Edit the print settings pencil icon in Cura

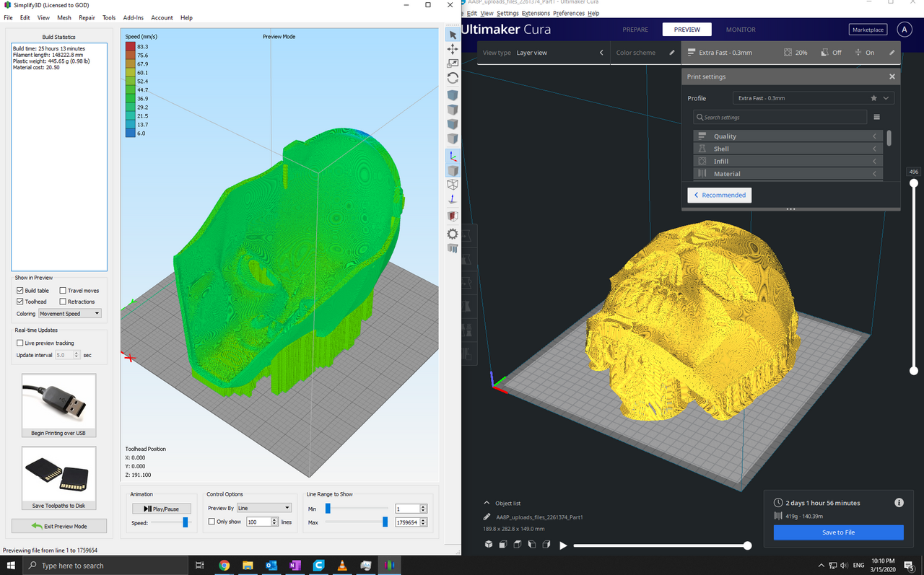coord(892,53)
